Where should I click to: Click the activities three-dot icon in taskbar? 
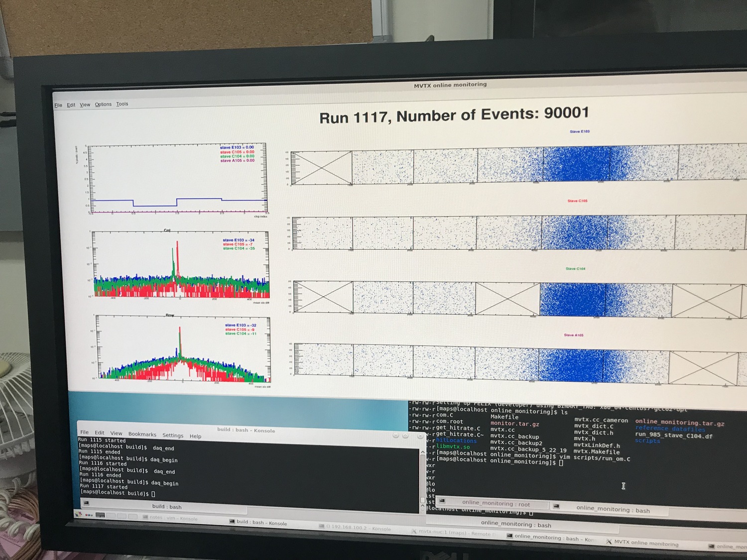point(89,515)
